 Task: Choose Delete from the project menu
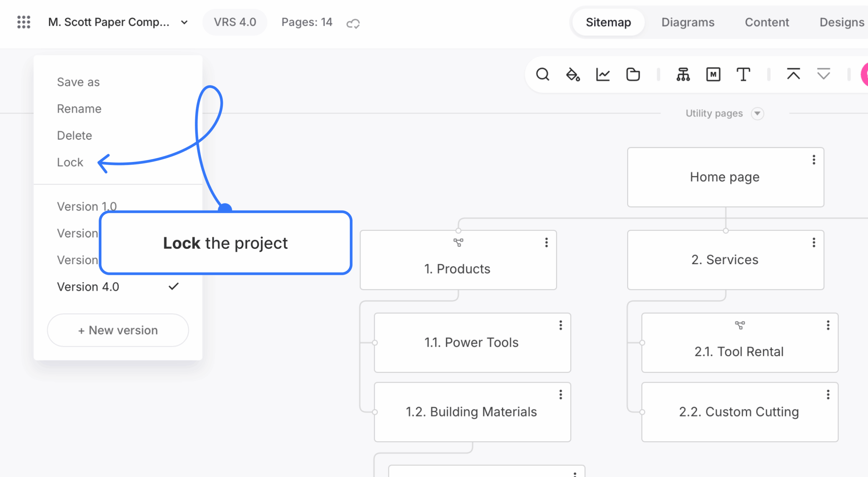pyautogui.click(x=74, y=136)
